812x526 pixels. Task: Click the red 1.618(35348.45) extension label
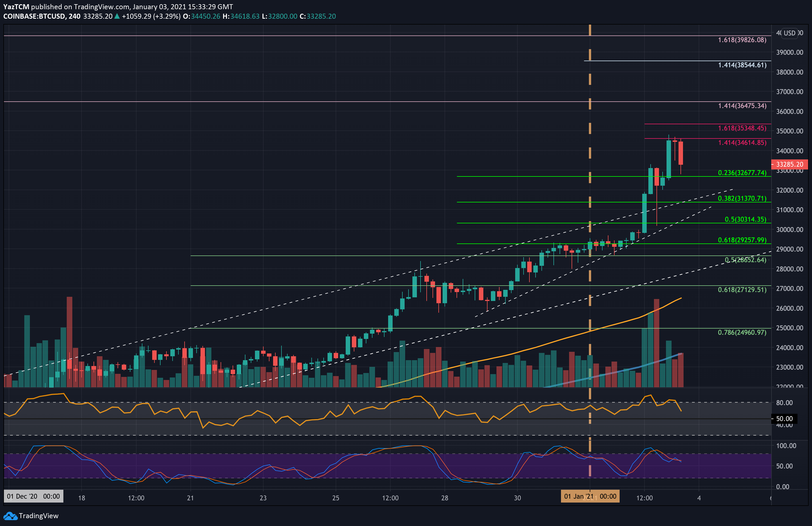(742, 128)
